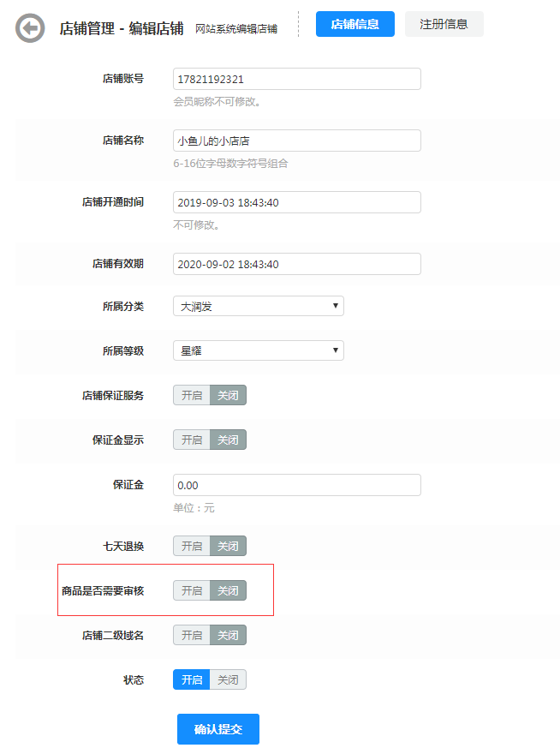Click the 保证金 amount field
The height and width of the screenshot is (748, 560).
click(x=296, y=485)
